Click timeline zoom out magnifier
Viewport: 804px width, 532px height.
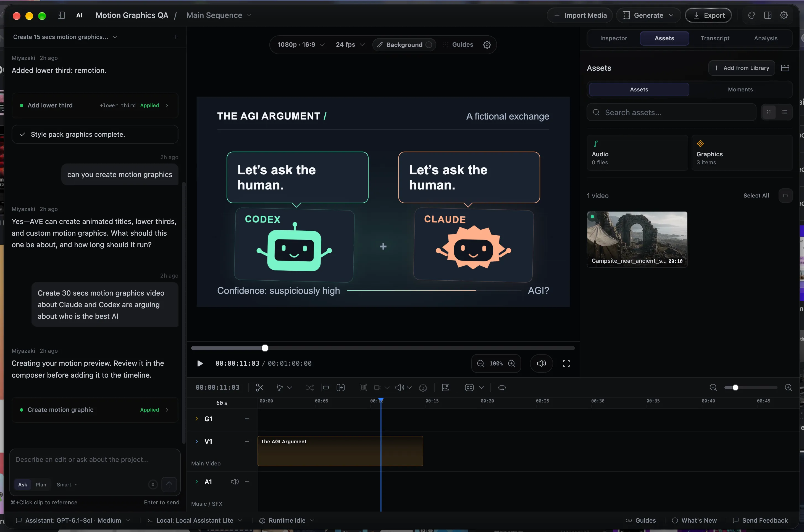713,388
